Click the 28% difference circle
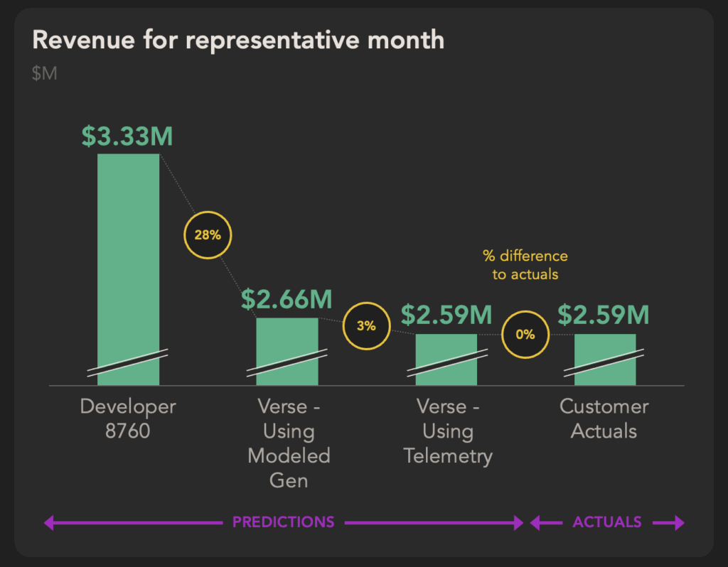Image resolution: width=728 pixels, height=567 pixels. tap(208, 234)
